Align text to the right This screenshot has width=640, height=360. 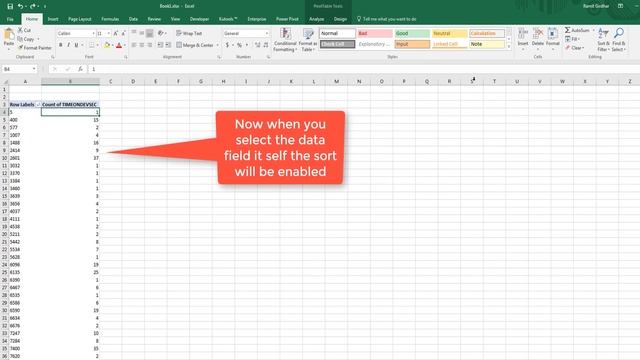pos(149,45)
